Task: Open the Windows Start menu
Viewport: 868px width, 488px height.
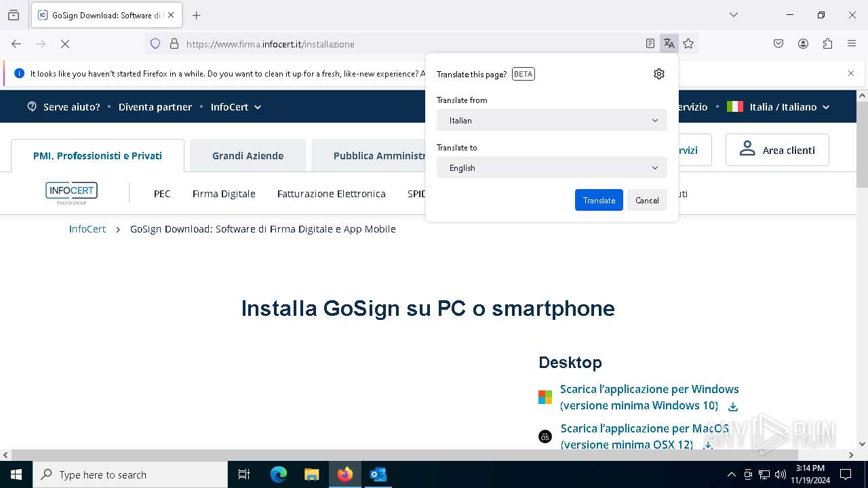Action: point(16,474)
